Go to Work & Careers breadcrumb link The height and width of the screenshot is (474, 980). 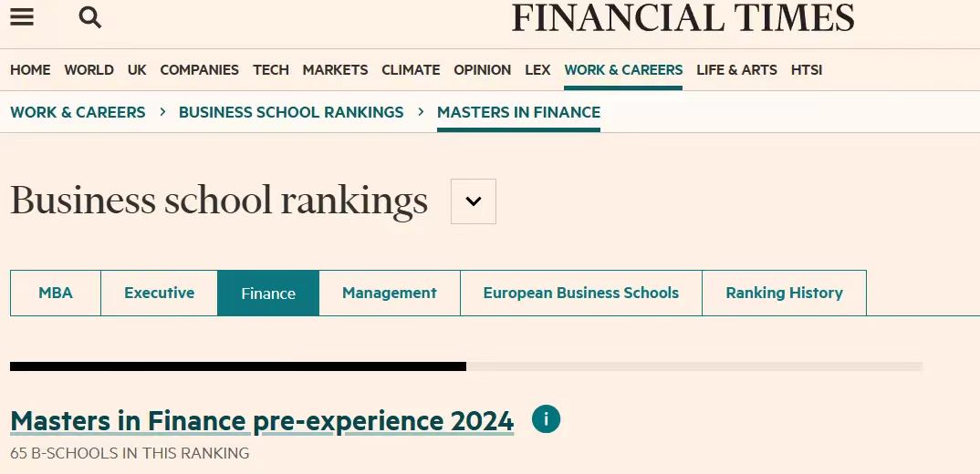point(78,112)
